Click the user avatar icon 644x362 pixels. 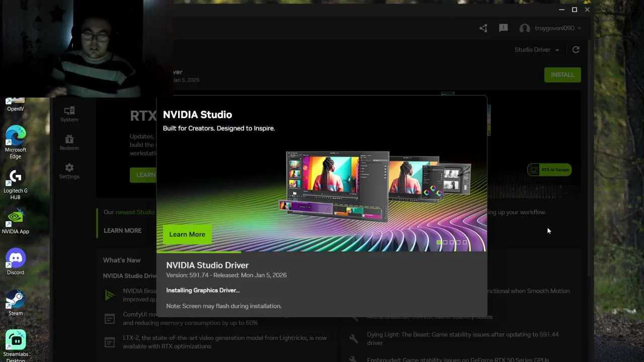click(x=525, y=28)
